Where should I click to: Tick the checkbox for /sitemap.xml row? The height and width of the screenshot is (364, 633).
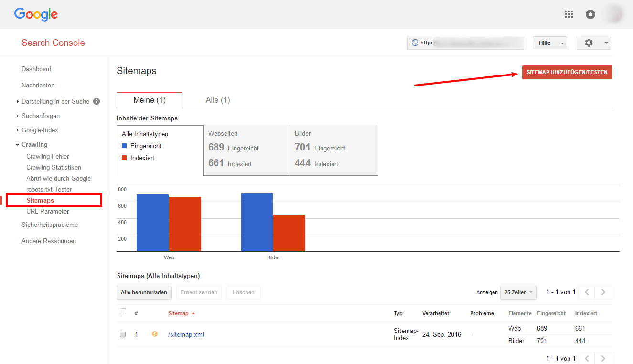coord(123,334)
